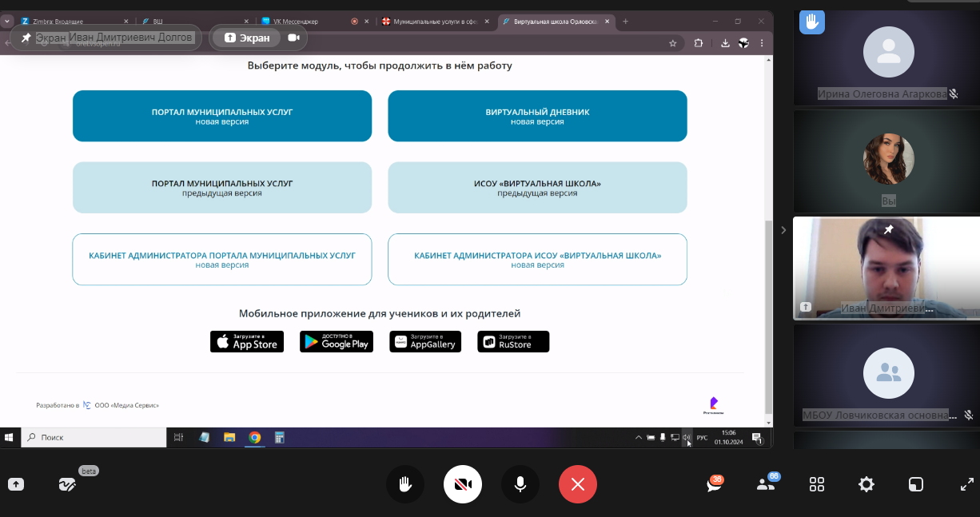Toggle the raise hand button
Viewport: 980px width, 517px height.
coord(405,484)
